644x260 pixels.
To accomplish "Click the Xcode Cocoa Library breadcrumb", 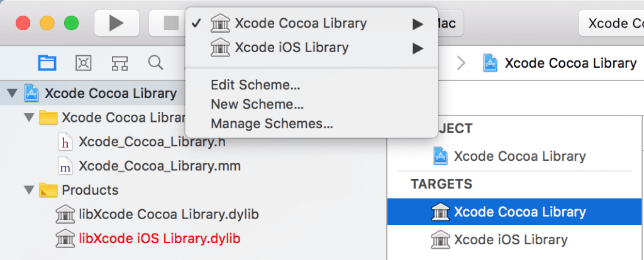I will (570, 63).
